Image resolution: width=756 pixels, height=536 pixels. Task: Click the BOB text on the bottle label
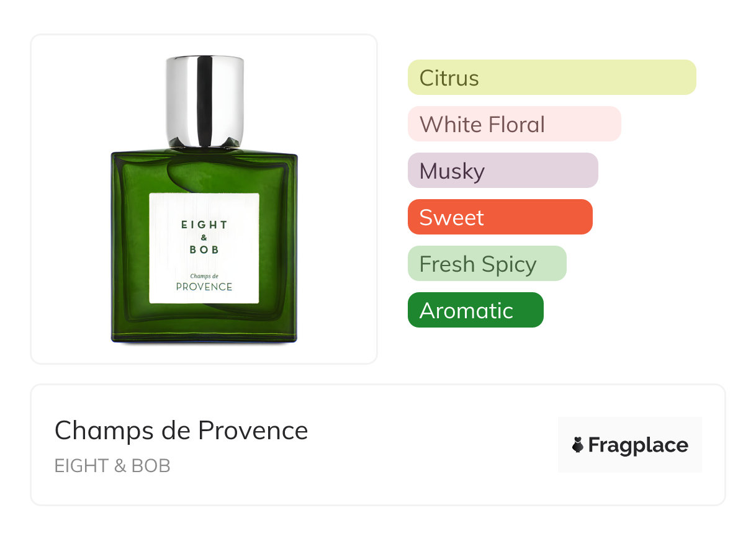(x=204, y=249)
